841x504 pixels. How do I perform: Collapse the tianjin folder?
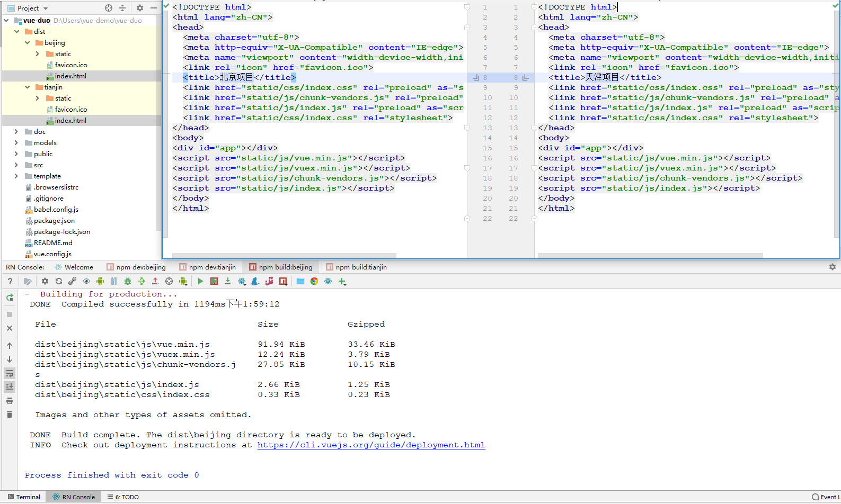coord(27,87)
